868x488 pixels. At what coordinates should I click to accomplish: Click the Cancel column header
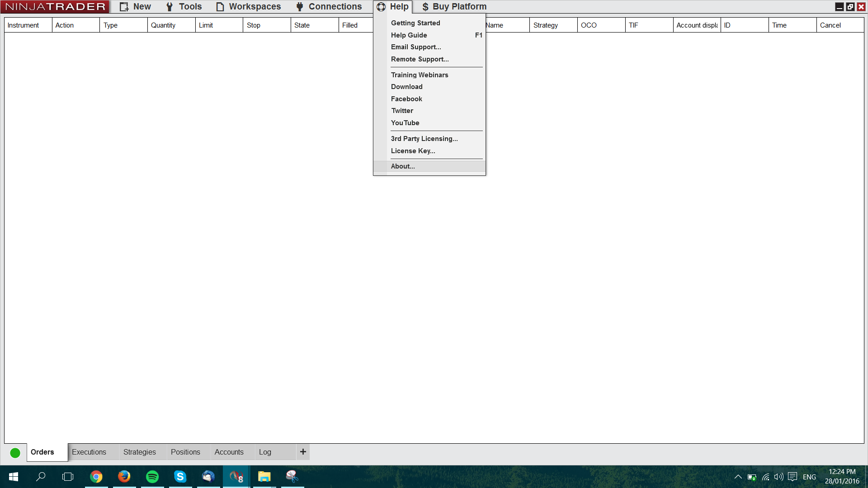click(840, 25)
